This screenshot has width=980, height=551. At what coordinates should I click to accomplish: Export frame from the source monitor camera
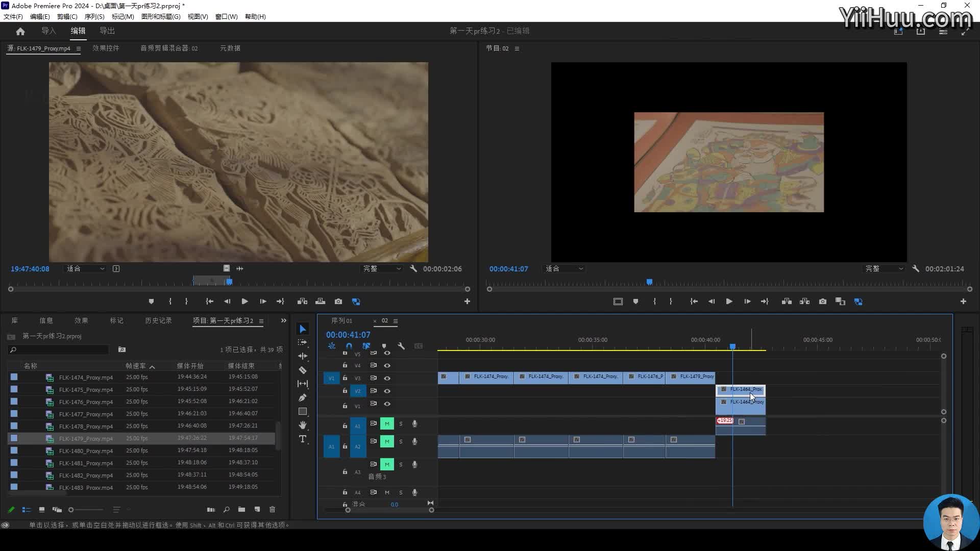pos(338,302)
